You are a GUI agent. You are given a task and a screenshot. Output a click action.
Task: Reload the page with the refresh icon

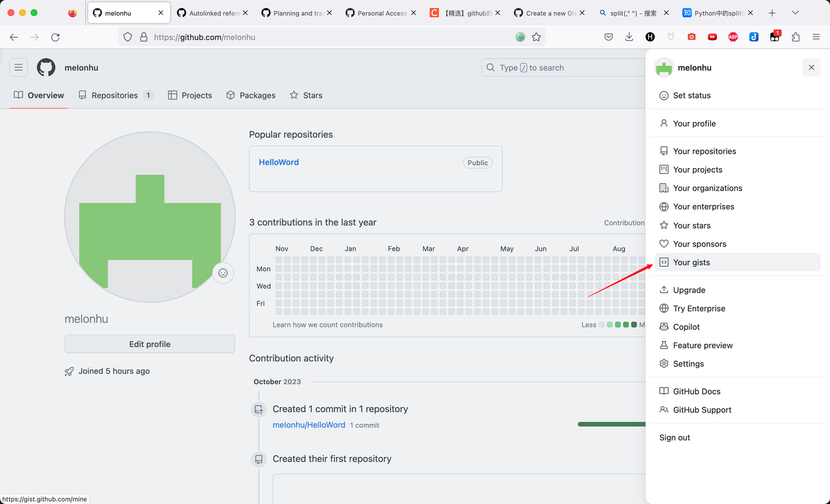click(x=55, y=37)
